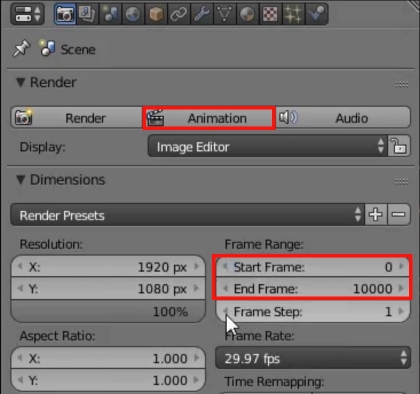Viewport: 420px width, 394px height.
Task: Add a render preset with plus button
Action: coord(376,215)
